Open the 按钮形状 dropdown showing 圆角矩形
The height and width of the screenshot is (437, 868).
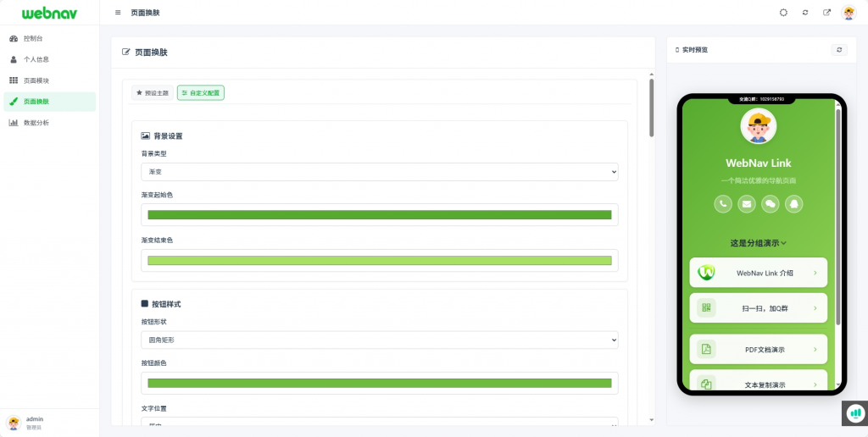click(x=379, y=340)
